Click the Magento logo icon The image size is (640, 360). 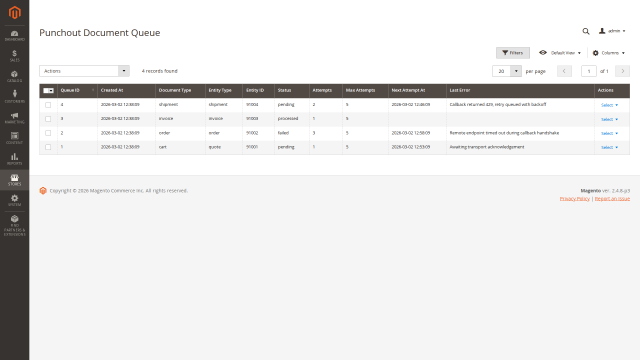[x=14, y=13]
